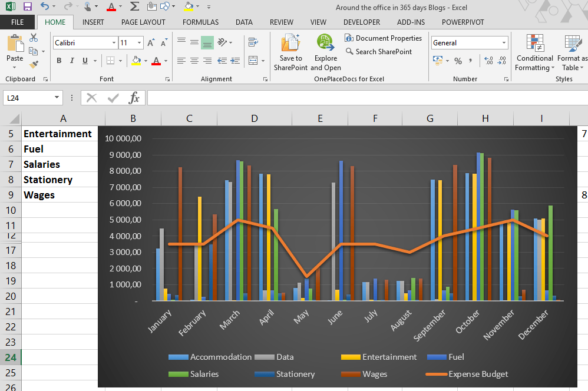Click the Insert Function fx icon
The height and width of the screenshot is (391, 588).
[134, 98]
